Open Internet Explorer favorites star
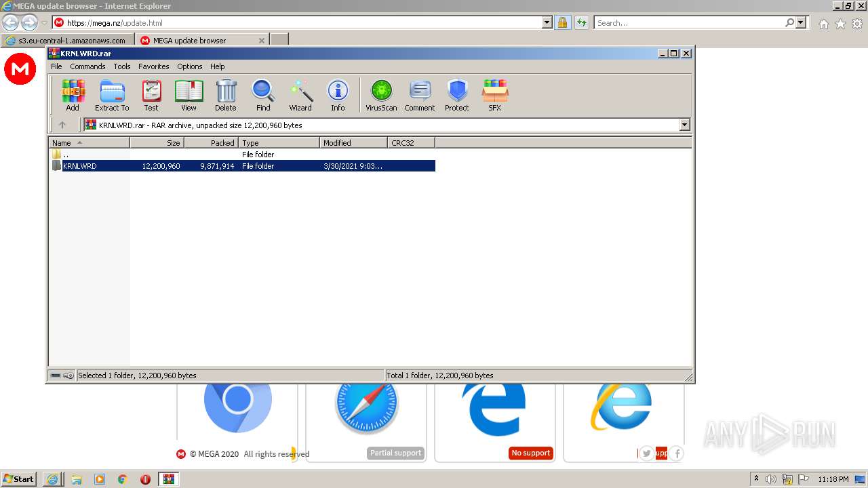The width and height of the screenshot is (868, 488). (x=840, y=24)
